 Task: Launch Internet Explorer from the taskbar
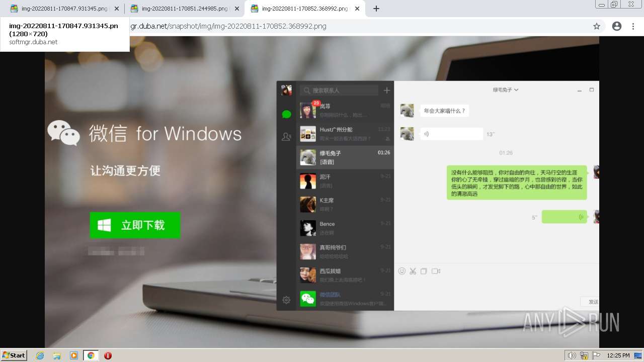pos(40,355)
